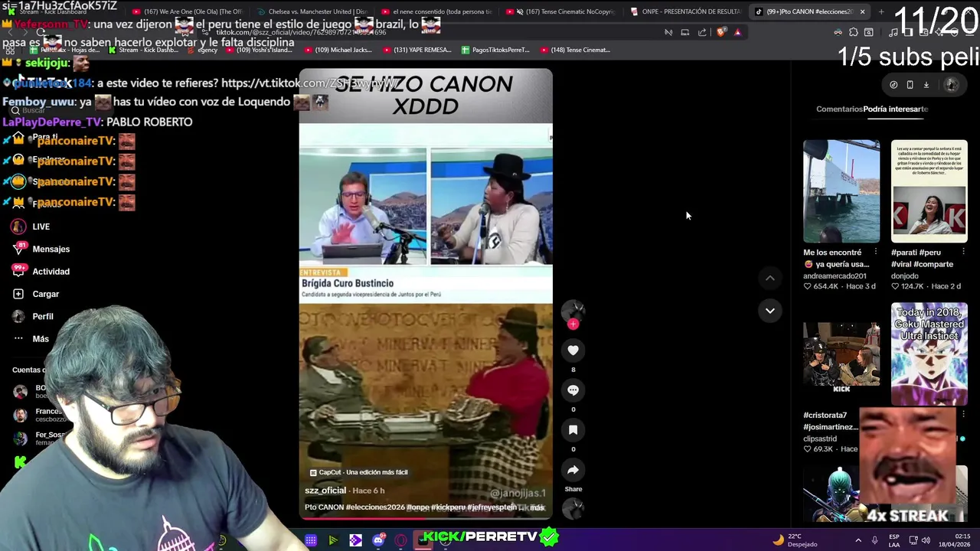Open more options on the ferry video card

tap(875, 252)
